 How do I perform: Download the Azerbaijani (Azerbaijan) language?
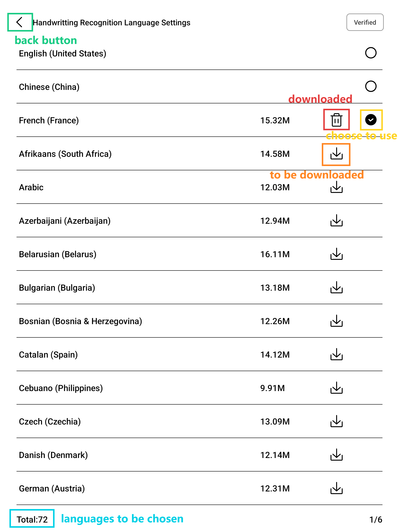(x=336, y=221)
